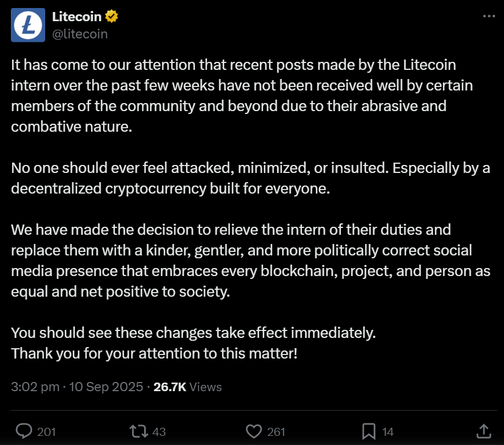
Task: Click the gold verified badge
Action: [112, 17]
